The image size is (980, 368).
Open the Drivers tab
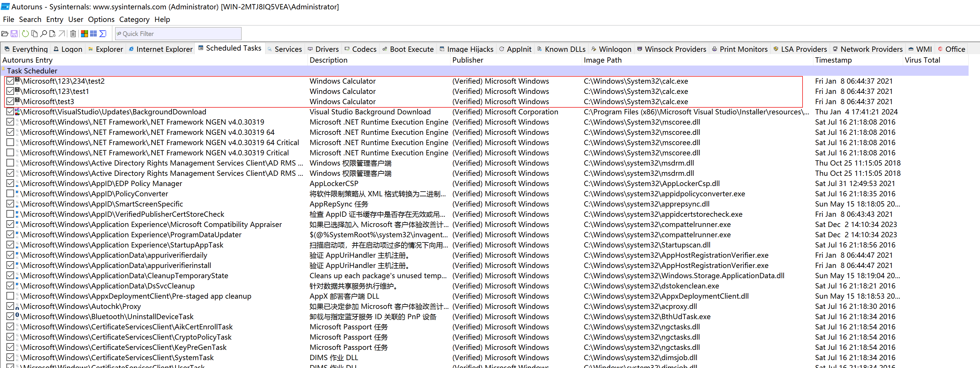pos(323,49)
